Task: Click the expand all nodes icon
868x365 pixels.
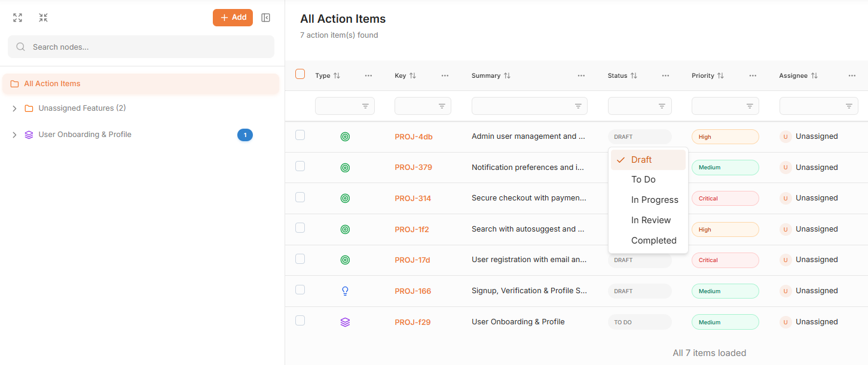Action: [18, 18]
